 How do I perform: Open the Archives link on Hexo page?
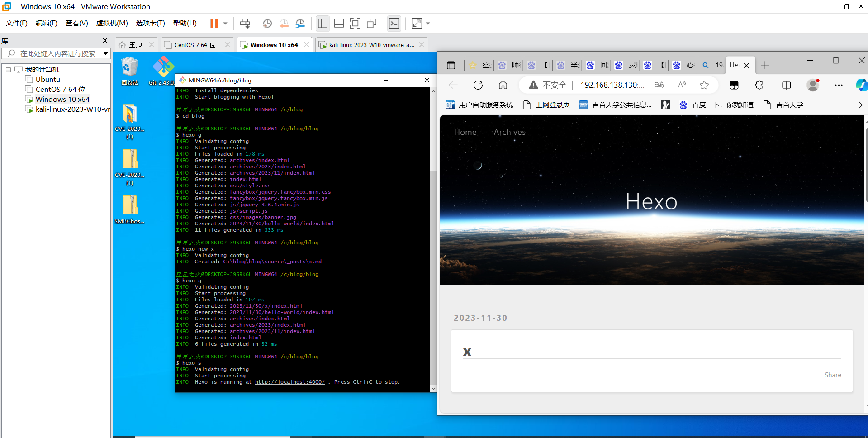[x=509, y=132]
